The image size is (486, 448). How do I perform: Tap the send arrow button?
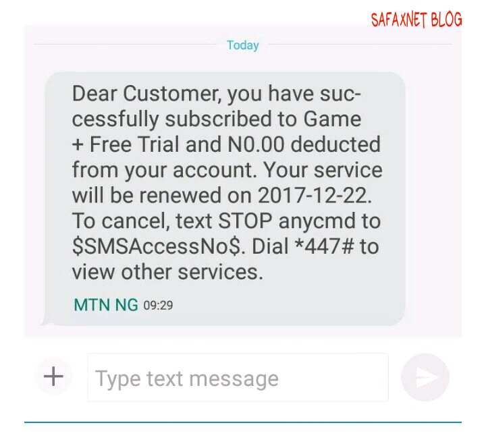pos(425,377)
